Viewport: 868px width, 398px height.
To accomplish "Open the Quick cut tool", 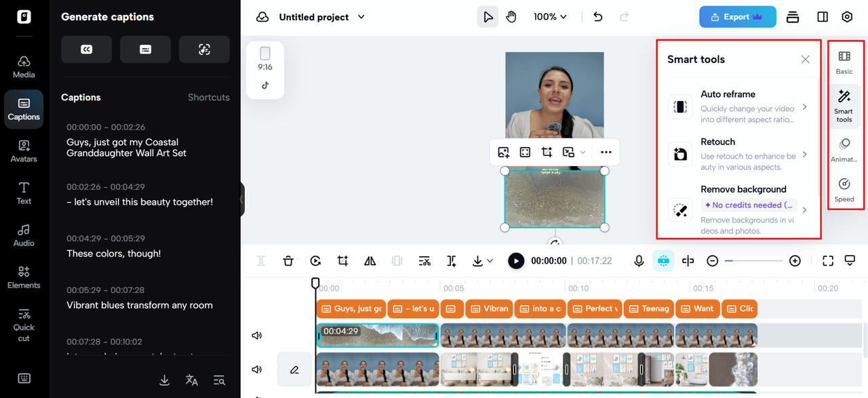I will [24, 324].
